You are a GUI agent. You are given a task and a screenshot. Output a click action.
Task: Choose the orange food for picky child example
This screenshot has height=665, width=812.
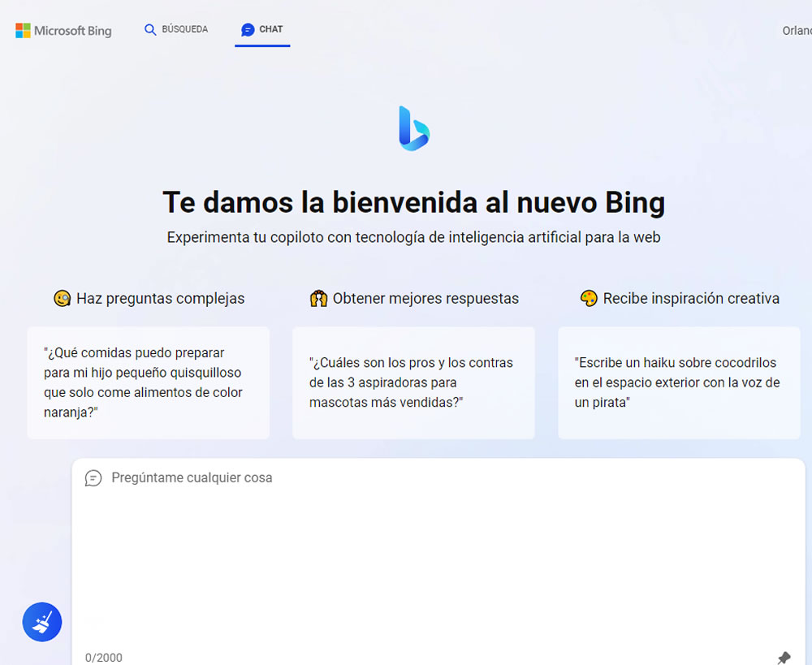click(148, 382)
